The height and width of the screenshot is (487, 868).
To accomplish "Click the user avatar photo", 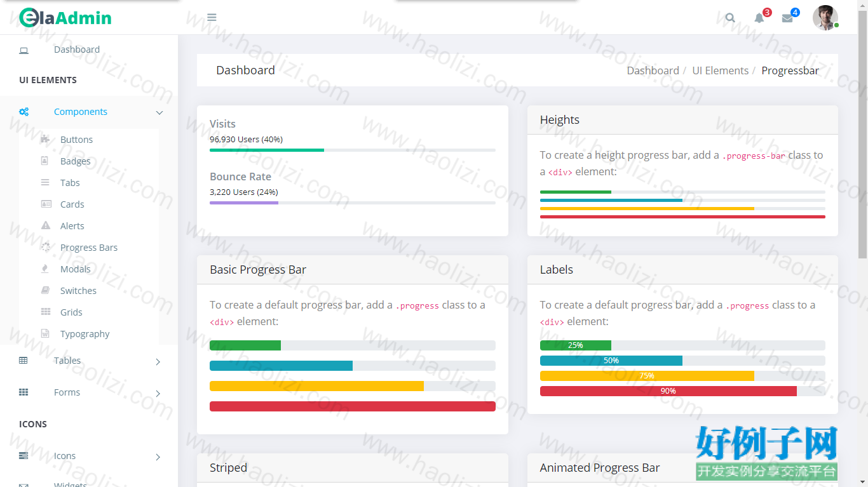I will [x=825, y=17].
